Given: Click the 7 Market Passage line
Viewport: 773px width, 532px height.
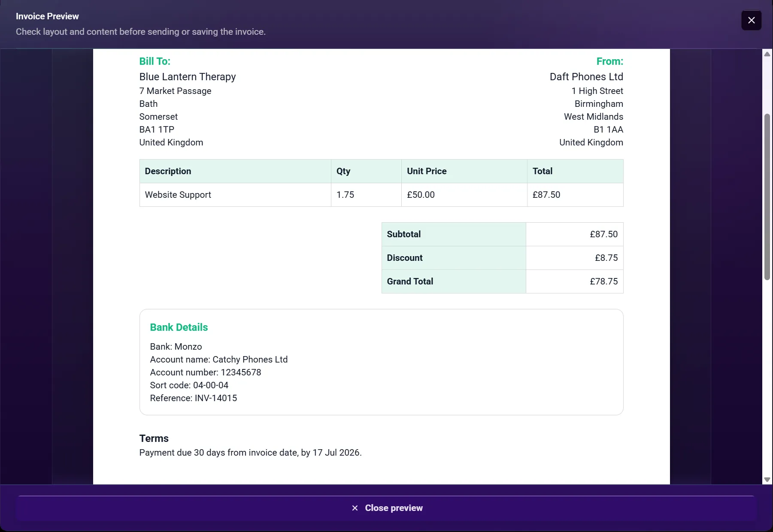Looking at the screenshot, I should click(x=175, y=91).
